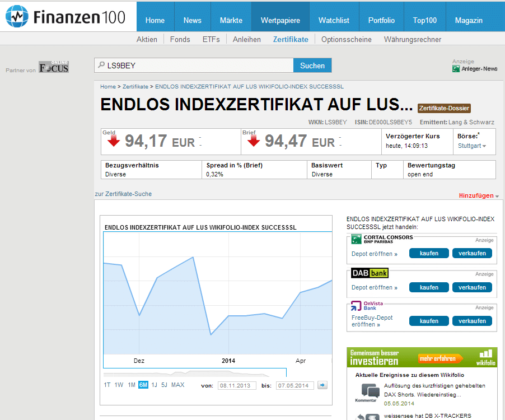Switch chart to 1J period
The width and height of the screenshot is (505, 420).
coord(154,385)
